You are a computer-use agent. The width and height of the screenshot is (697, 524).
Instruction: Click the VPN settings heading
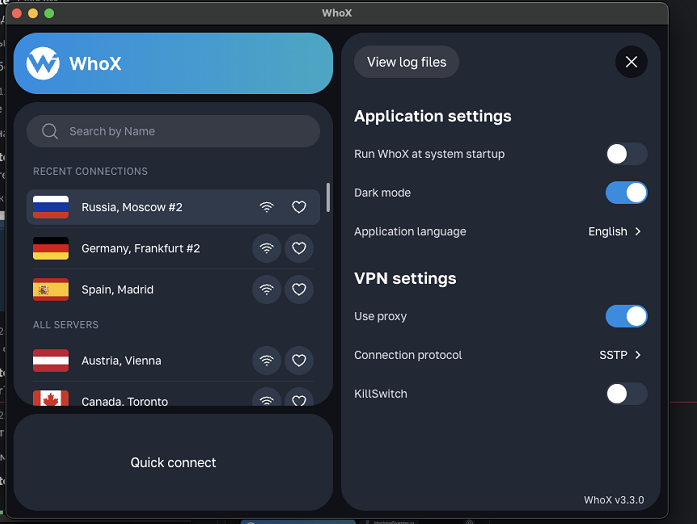(x=405, y=278)
